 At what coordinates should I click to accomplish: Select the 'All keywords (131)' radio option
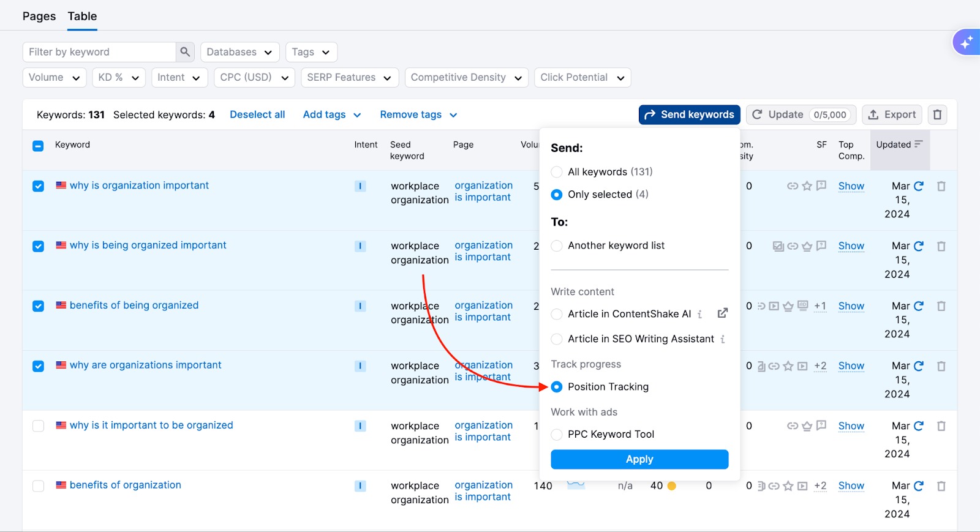pyautogui.click(x=557, y=172)
